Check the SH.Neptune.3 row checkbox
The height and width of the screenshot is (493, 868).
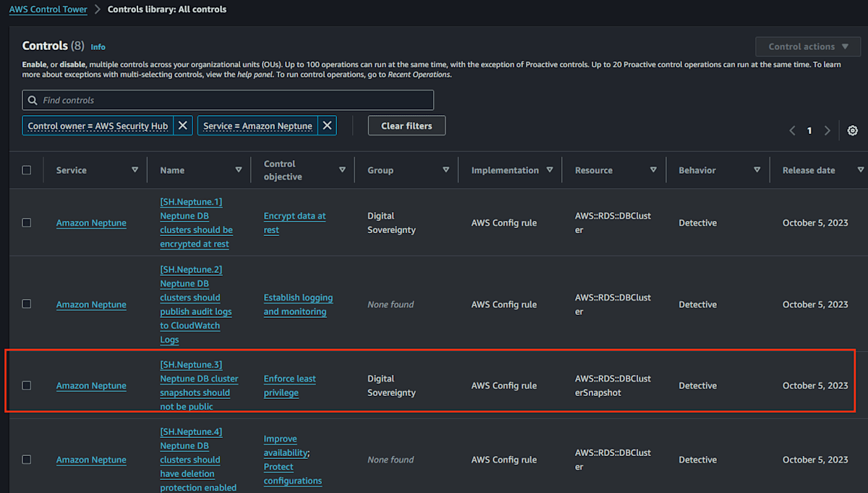(27, 385)
